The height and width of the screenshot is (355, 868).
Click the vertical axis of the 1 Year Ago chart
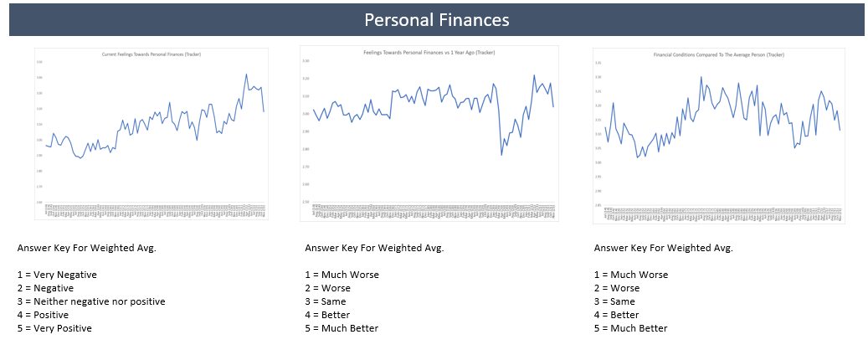coord(306,131)
